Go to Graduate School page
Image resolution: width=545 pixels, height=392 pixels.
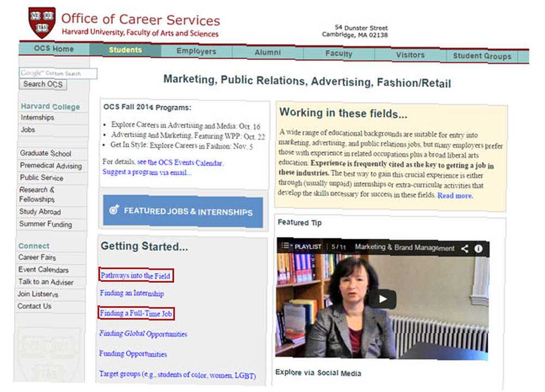[x=45, y=153]
